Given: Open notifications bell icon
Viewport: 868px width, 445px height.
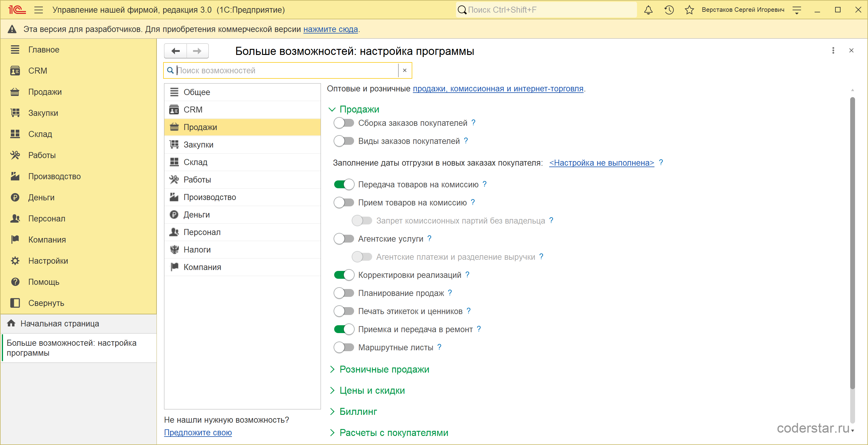Looking at the screenshot, I should (648, 10).
